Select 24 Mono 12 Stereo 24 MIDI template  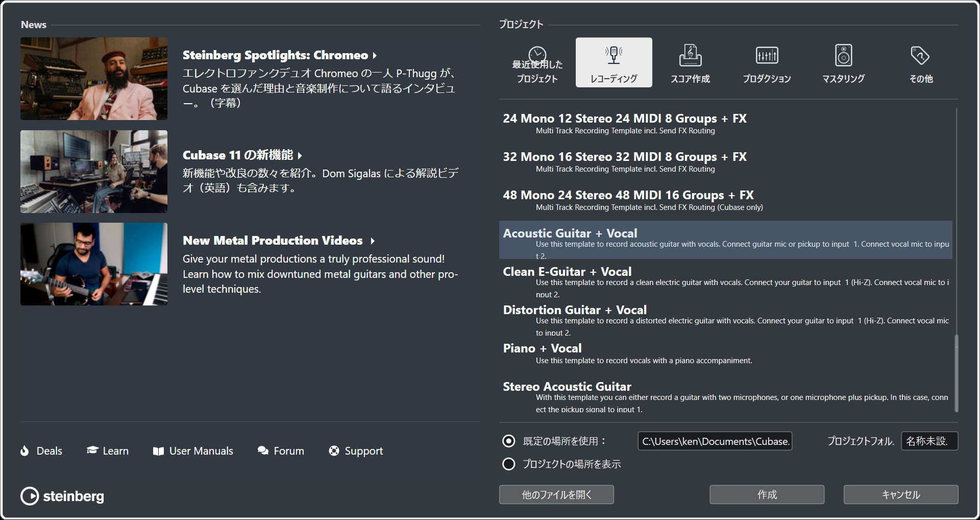pos(725,124)
